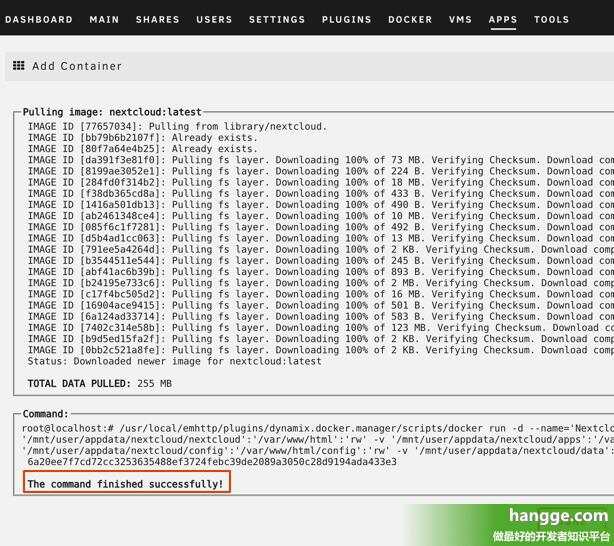Select the Apps tab
614x546 pixels.
503,19
